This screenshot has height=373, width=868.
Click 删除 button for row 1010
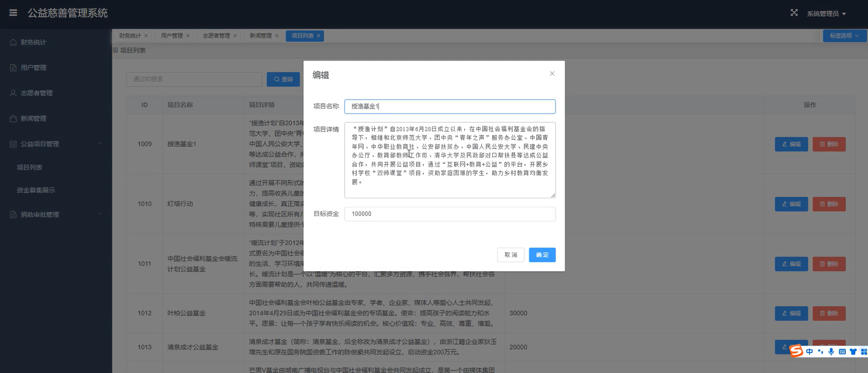click(829, 204)
